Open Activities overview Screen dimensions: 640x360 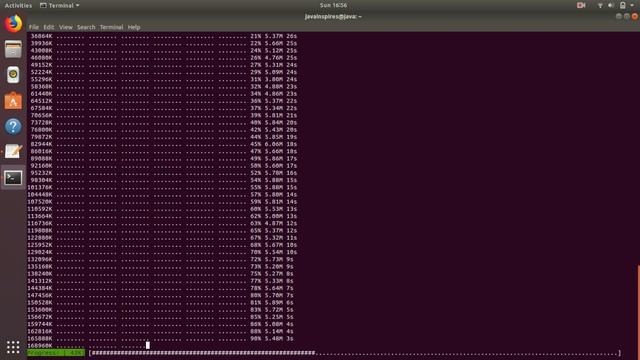18,5
